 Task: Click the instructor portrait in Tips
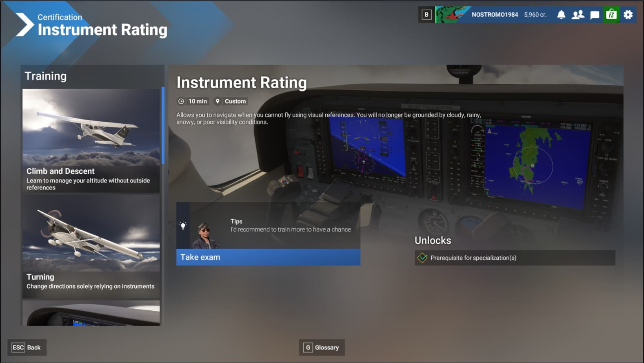[205, 235]
